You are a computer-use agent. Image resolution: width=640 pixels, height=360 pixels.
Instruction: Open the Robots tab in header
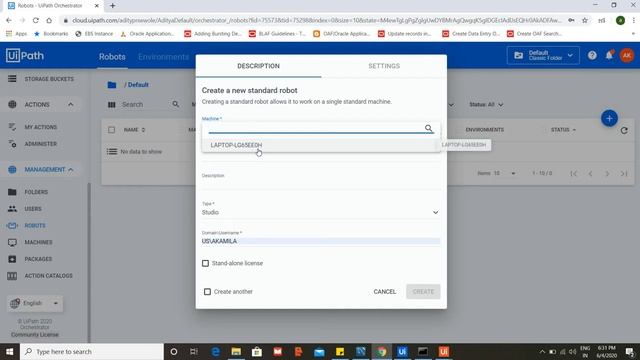pos(112,57)
